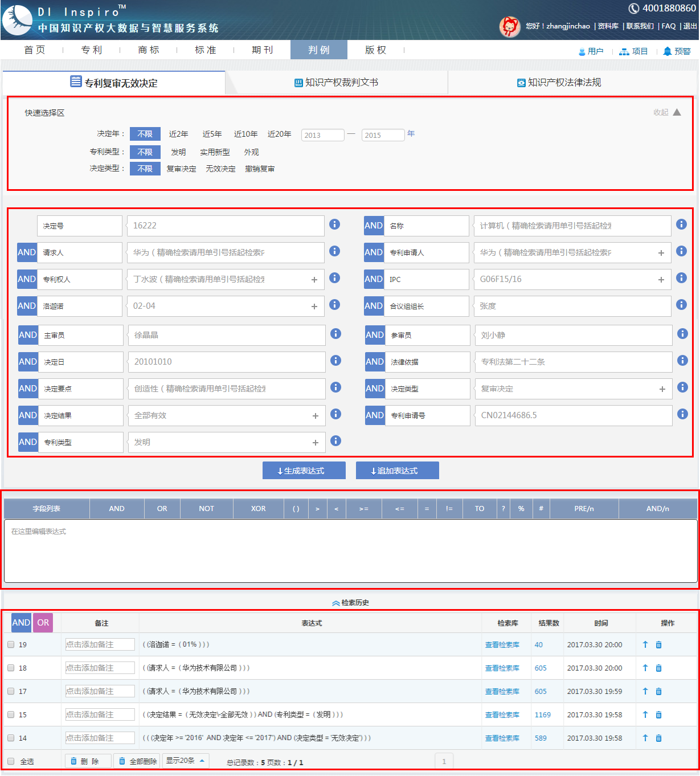Image resolution: width=700 pixels, height=776 pixels.
Task: Open the 专利 menu in navigation bar
Action: tap(91, 50)
